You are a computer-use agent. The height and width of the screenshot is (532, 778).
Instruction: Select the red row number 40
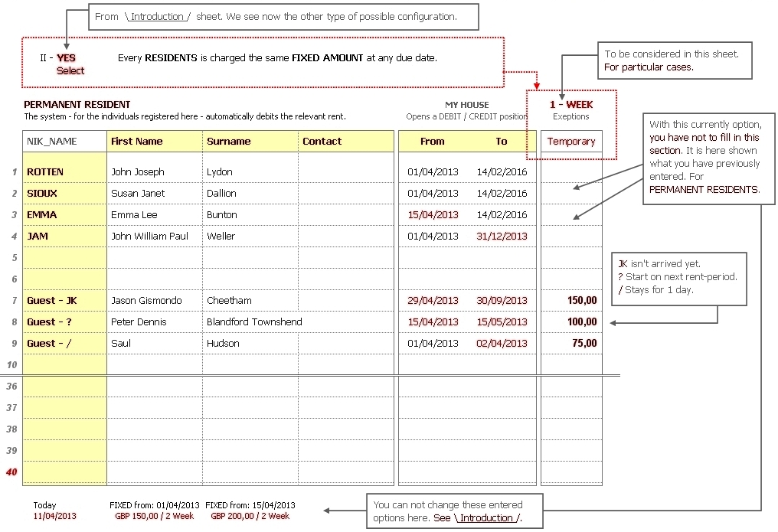coord(12,472)
